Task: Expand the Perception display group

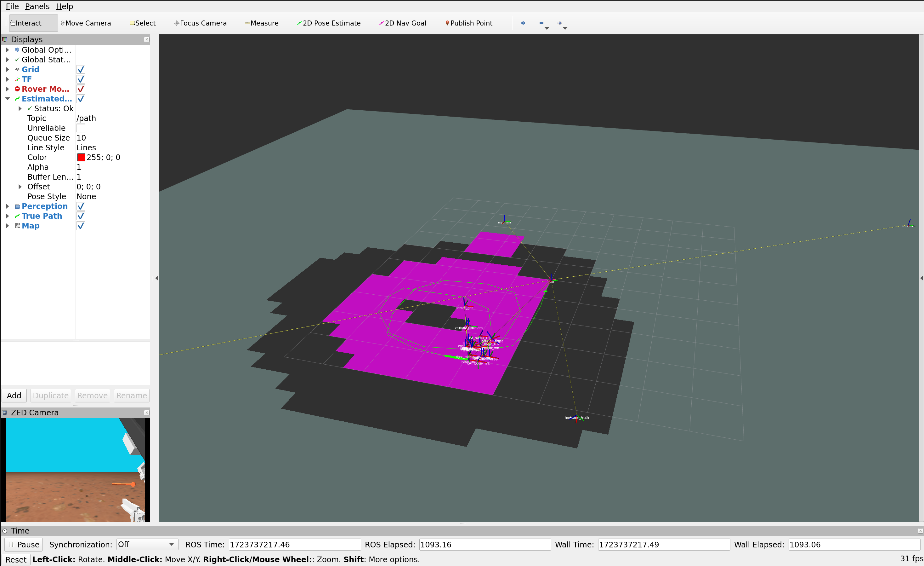Action: (8, 206)
